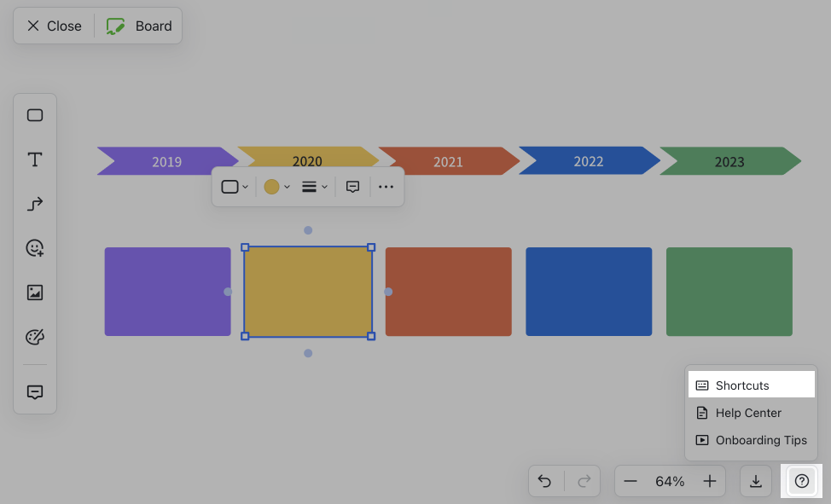
Task: Open the fill color dropdown swatch
Action: pyautogui.click(x=276, y=187)
